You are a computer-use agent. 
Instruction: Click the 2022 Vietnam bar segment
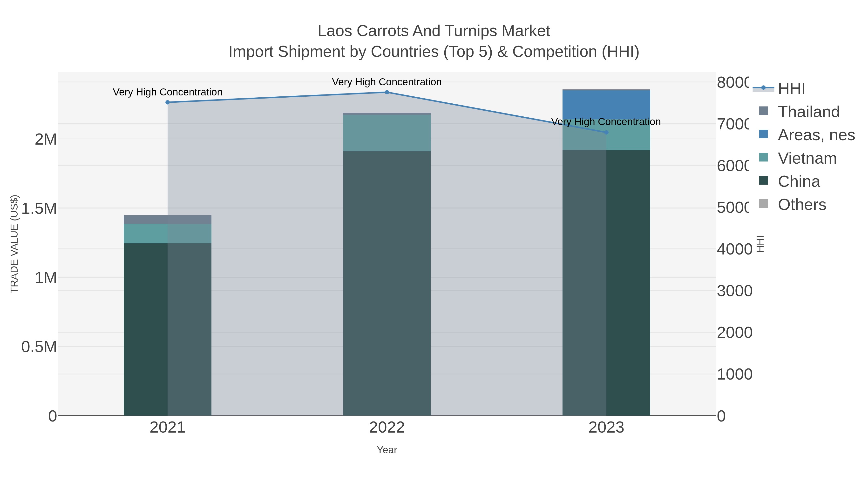387,133
